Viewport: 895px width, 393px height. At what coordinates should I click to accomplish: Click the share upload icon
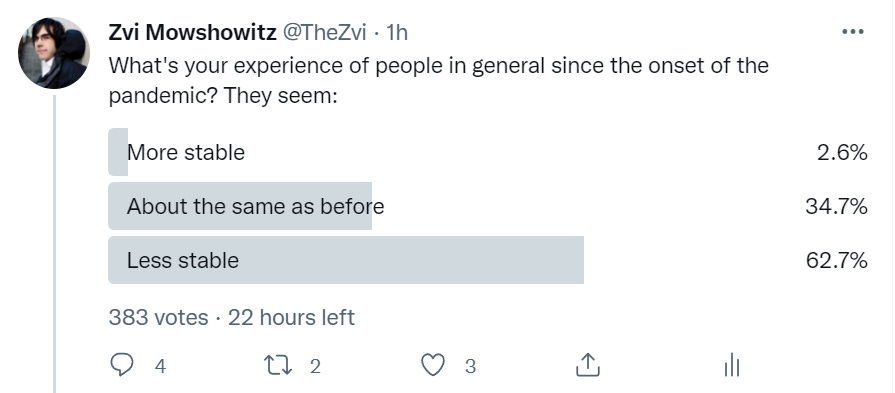tap(587, 365)
